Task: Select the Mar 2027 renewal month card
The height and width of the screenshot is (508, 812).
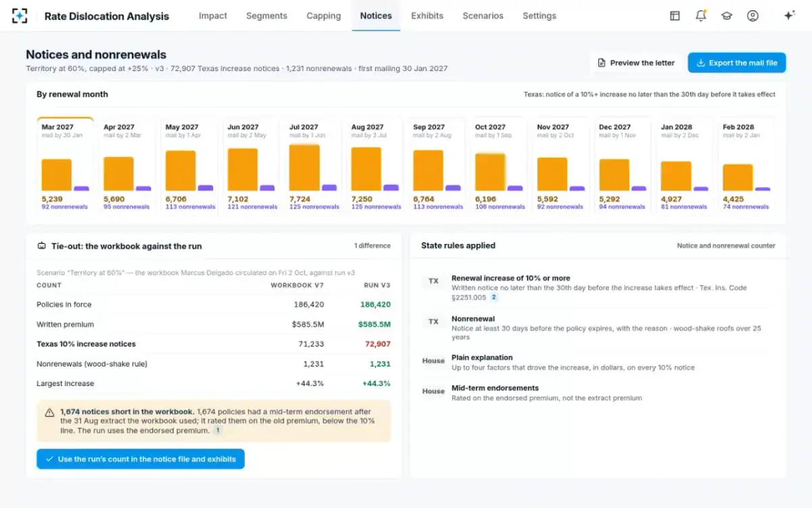Action: tap(65, 166)
